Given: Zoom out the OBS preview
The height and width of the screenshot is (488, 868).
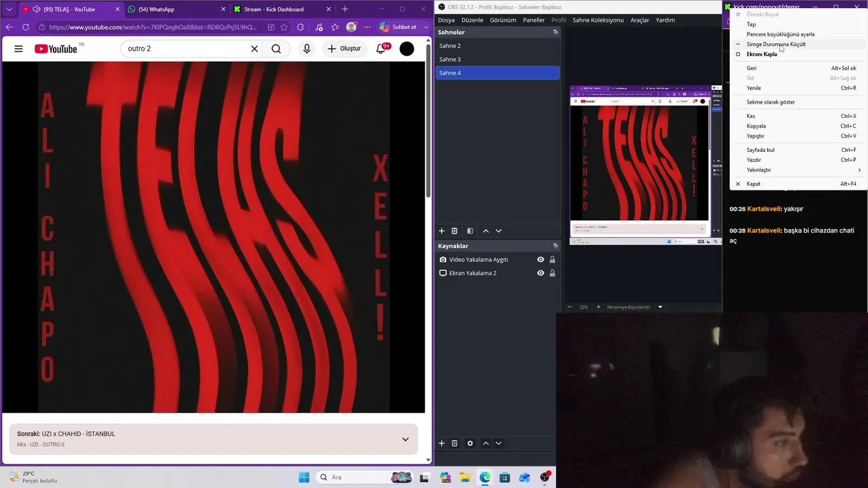Looking at the screenshot, I should coord(570,307).
